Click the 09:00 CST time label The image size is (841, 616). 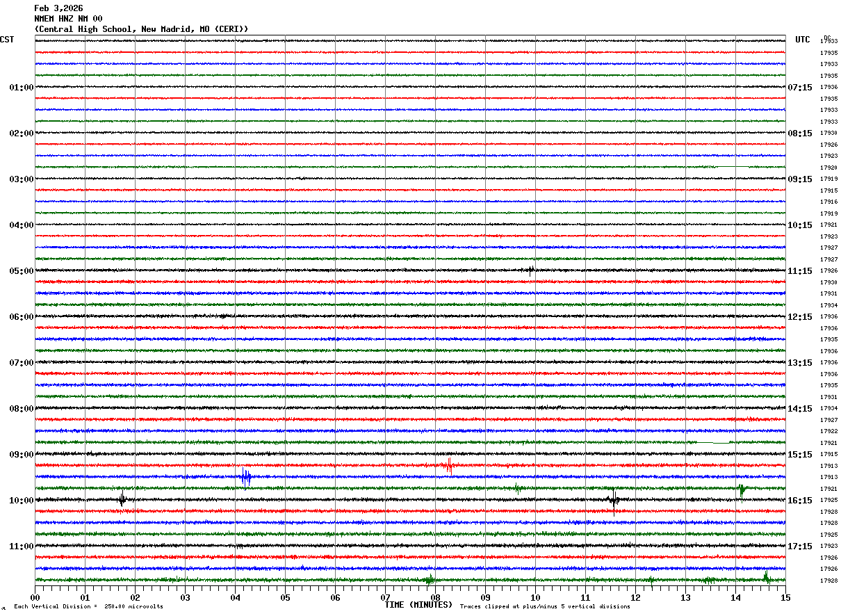[22, 455]
